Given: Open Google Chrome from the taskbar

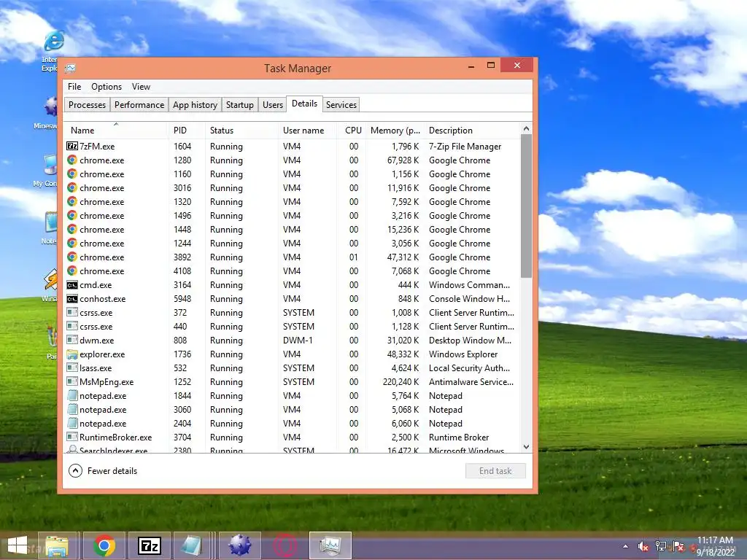Looking at the screenshot, I should point(104,545).
